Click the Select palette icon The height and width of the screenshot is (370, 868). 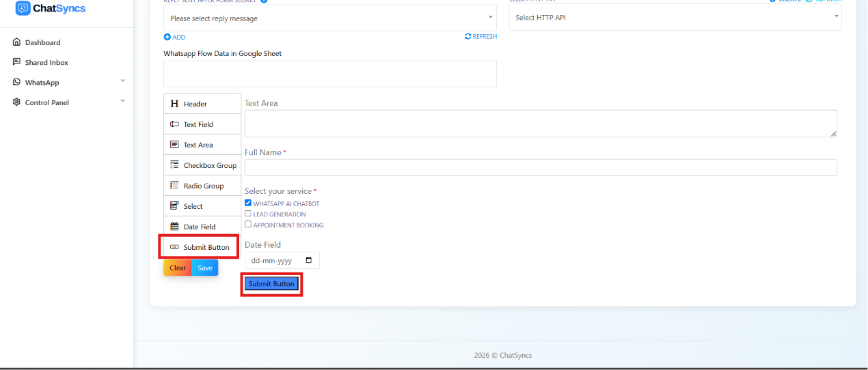(174, 205)
